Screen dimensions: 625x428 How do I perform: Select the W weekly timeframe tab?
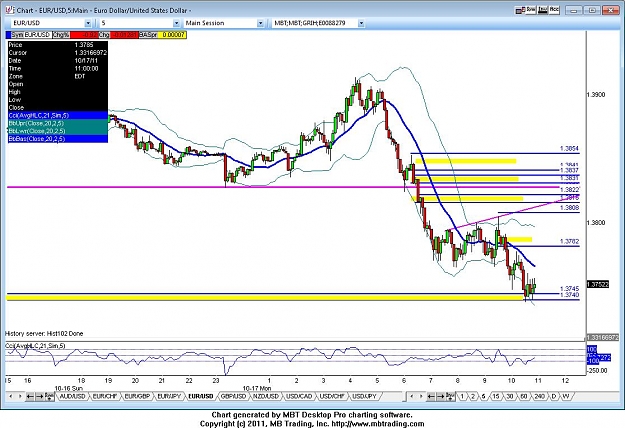[566, 397]
